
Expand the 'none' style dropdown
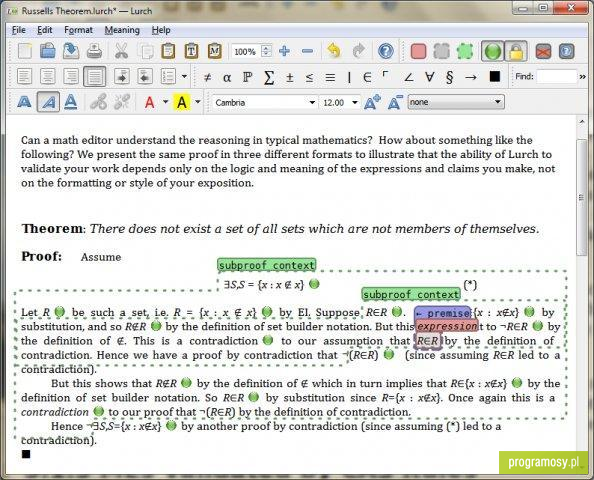click(456, 102)
